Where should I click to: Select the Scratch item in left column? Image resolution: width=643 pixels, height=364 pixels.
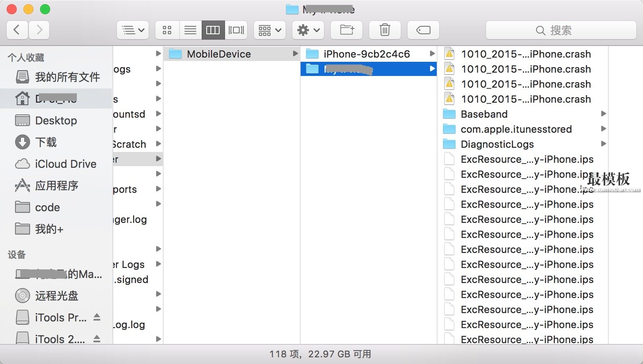[137, 144]
